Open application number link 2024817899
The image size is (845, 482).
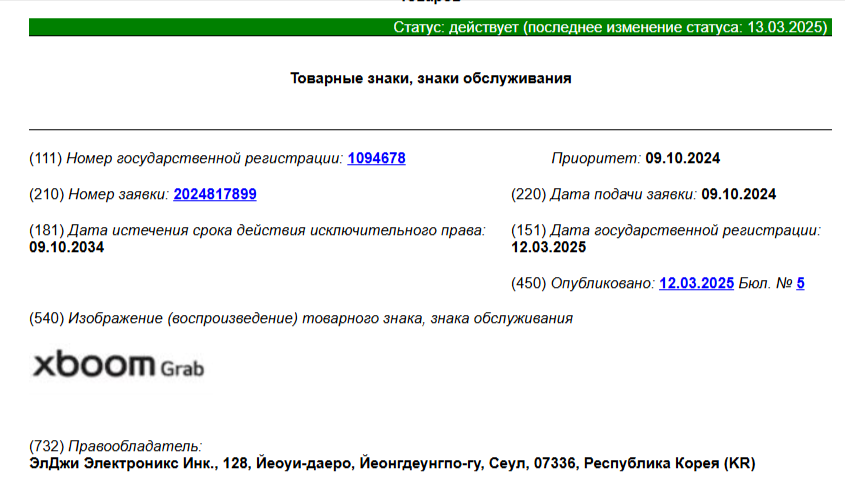tap(214, 194)
